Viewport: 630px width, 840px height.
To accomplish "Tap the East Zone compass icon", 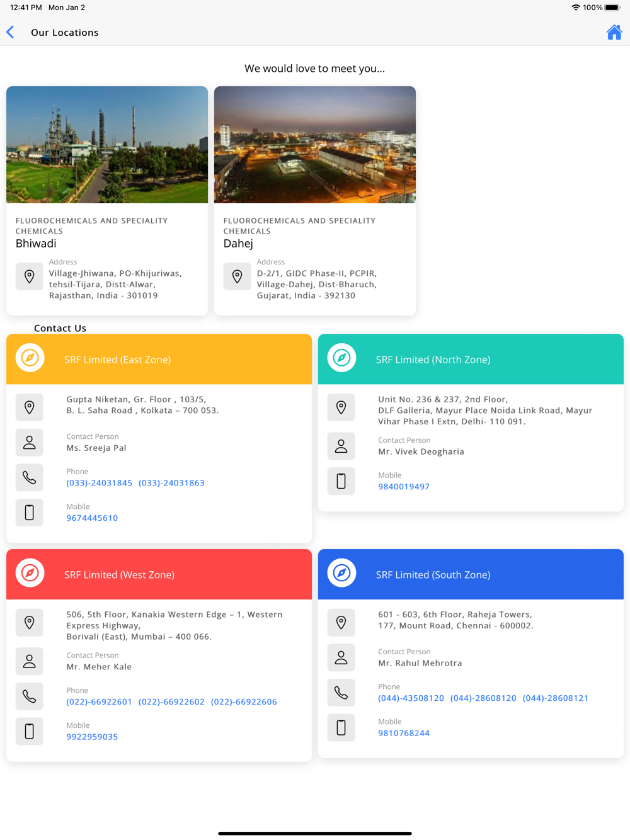I will tap(30, 358).
